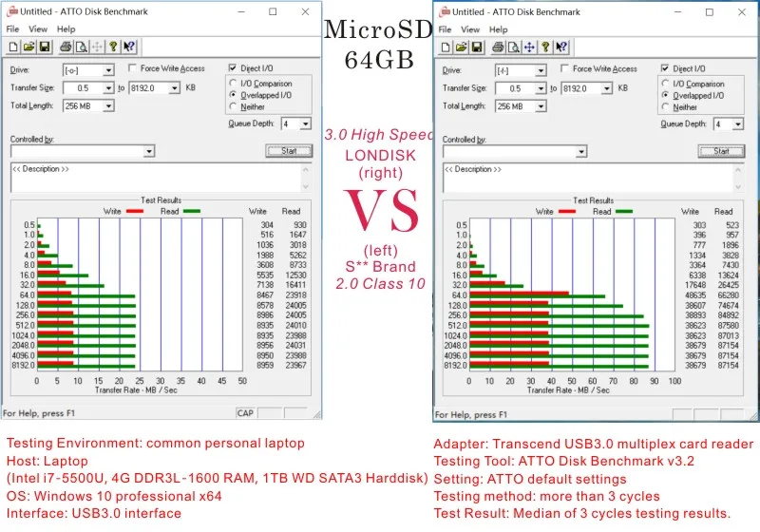Open the View menu in right window
The width and height of the screenshot is (760, 532).
coord(469,29)
